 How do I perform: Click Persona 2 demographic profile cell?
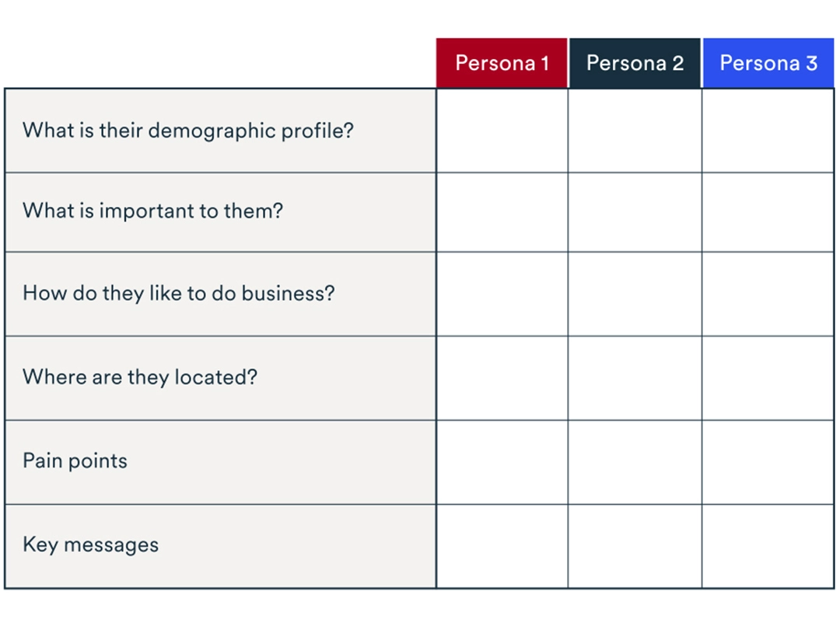pos(635,131)
